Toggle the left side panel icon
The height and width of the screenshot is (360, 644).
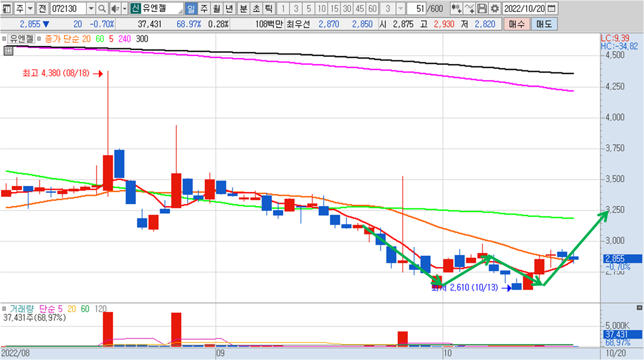[x=7, y=8]
